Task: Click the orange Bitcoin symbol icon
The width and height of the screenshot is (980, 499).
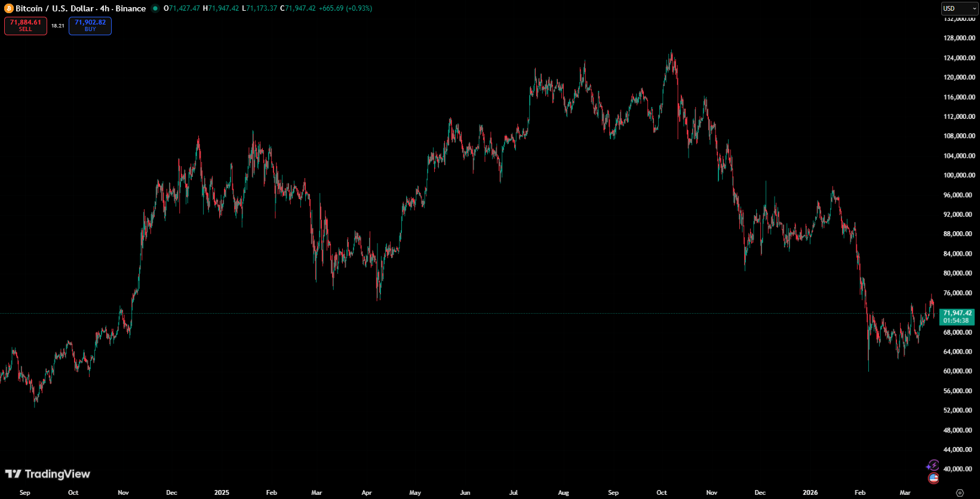Action: click(x=9, y=8)
